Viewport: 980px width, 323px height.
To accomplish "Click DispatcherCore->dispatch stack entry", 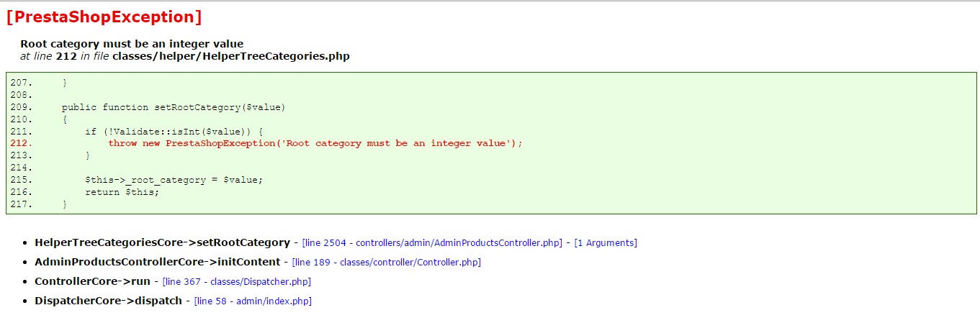I will tap(108, 301).
